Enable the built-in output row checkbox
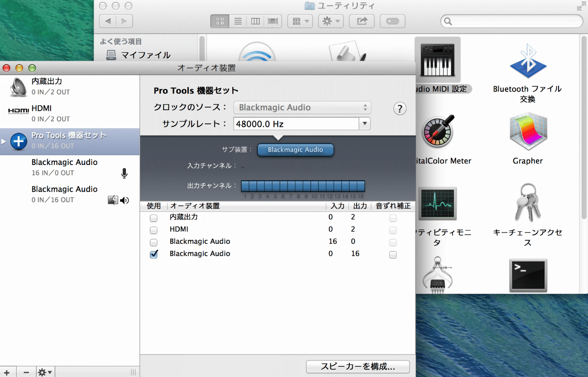The image size is (588, 377). [153, 218]
